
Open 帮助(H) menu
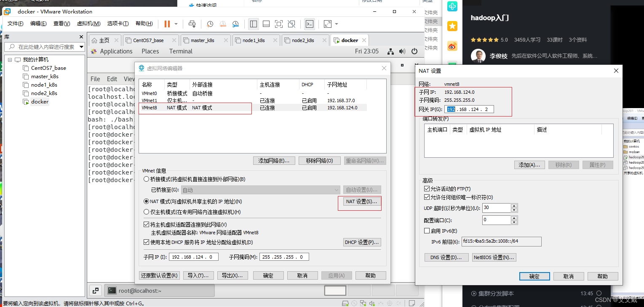[144, 24]
